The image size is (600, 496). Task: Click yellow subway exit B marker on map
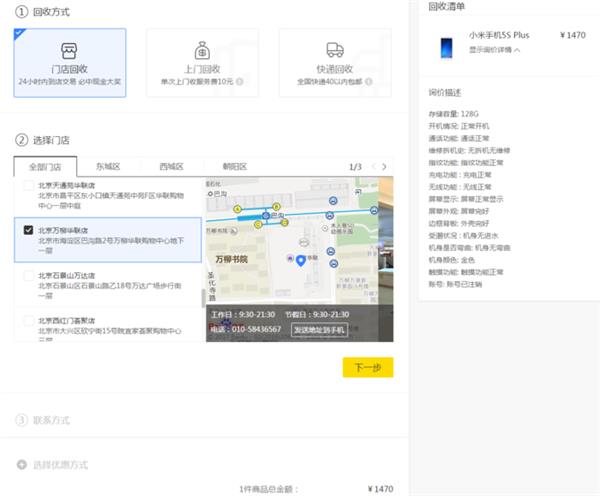[x=276, y=207]
